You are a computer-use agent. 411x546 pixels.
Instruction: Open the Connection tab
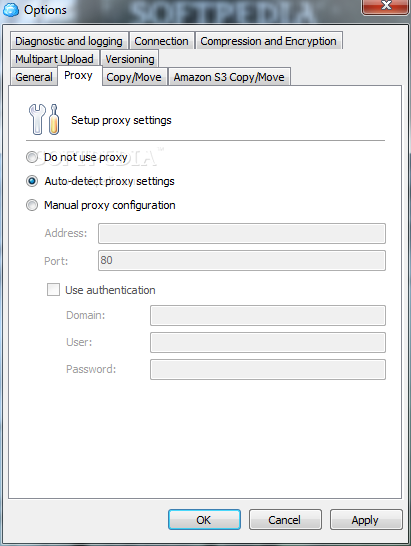point(161,41)
